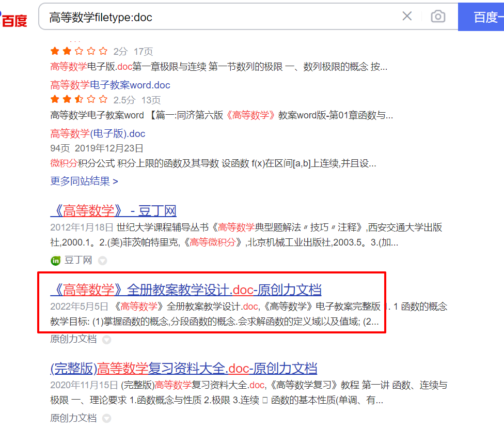
Task: Click the 2分 star rating row
Action: point(102,51)
